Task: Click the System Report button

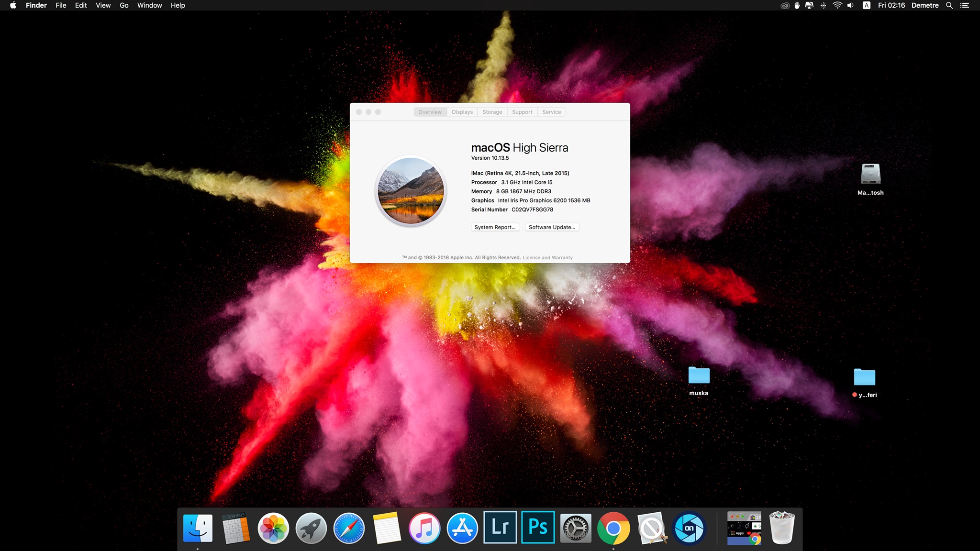Action: point(495,227)
